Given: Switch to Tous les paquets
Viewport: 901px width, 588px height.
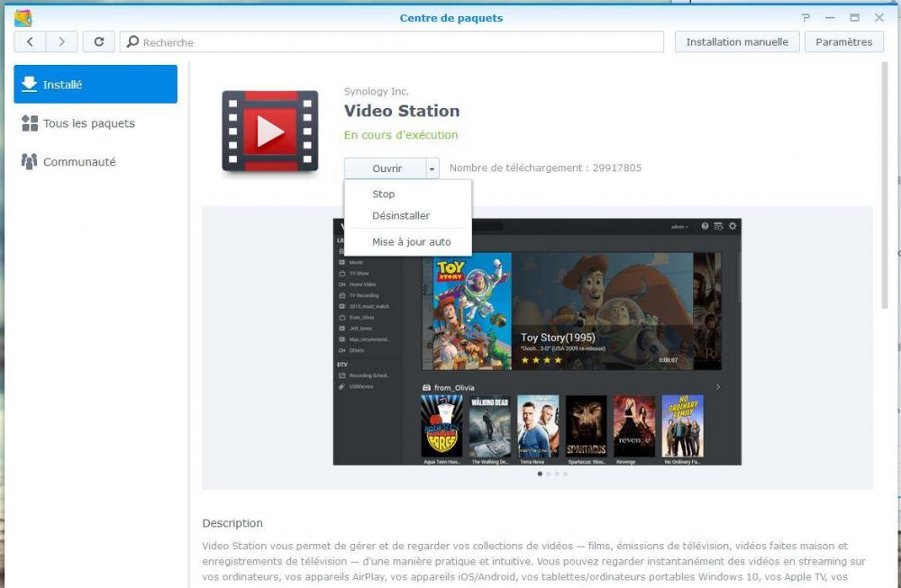Looking at the screenshot, I should (x=88, y=123).
